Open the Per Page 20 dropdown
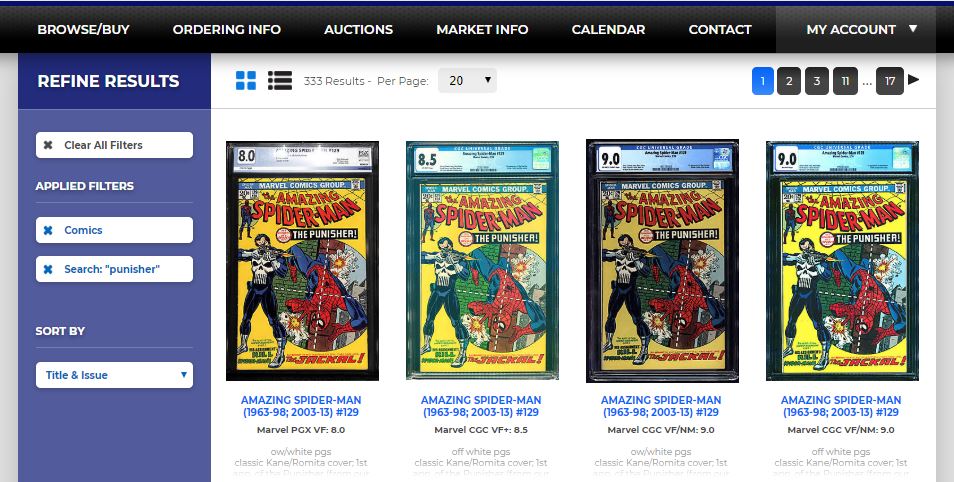The width and height of the screenshot is (954, 482). (467, 80)
